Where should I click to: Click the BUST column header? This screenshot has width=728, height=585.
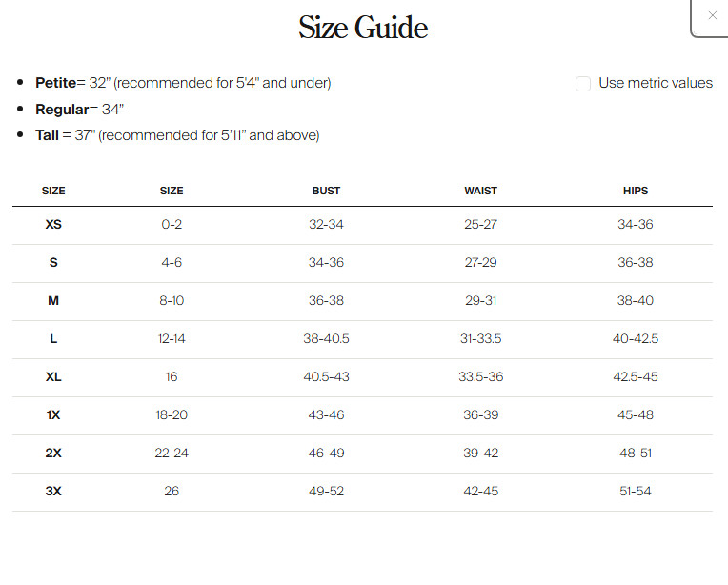[x=326, y=191]
